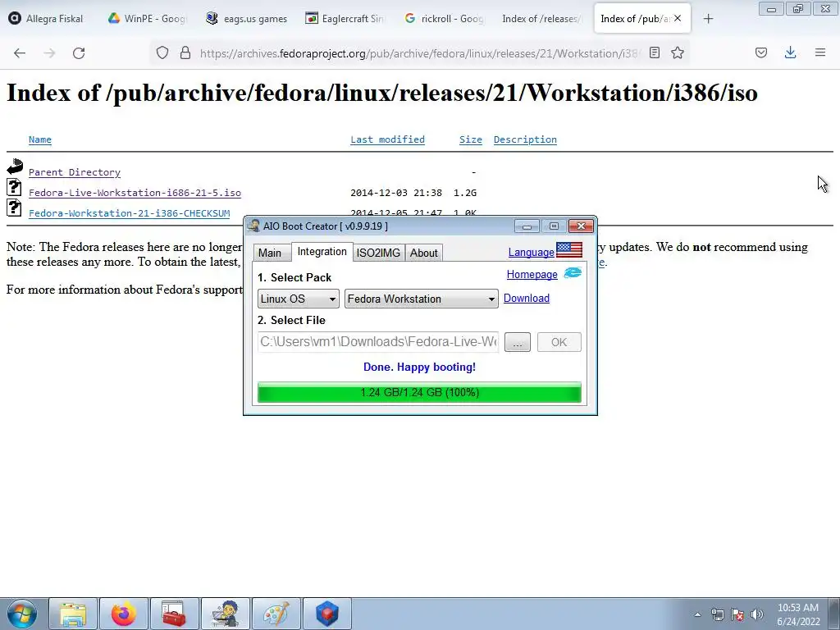Click the network tray icon
The image size is (840, 630).
pos(717,615)
